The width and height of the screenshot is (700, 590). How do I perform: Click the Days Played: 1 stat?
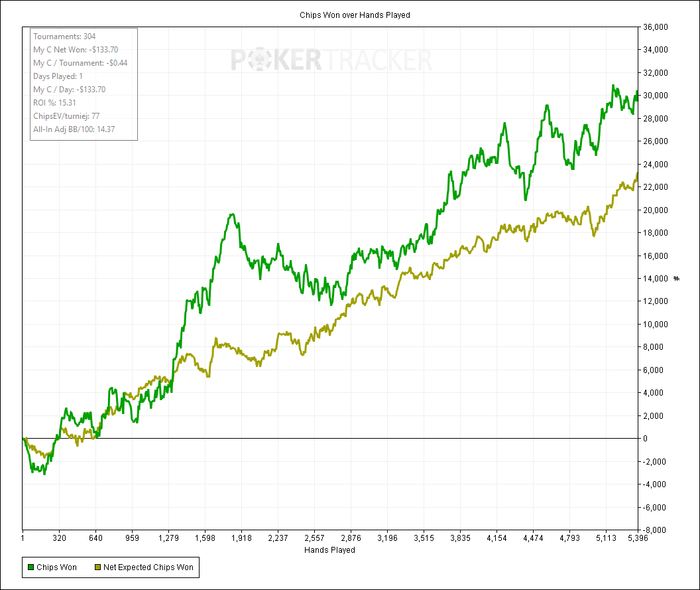(x=58, y=76)
